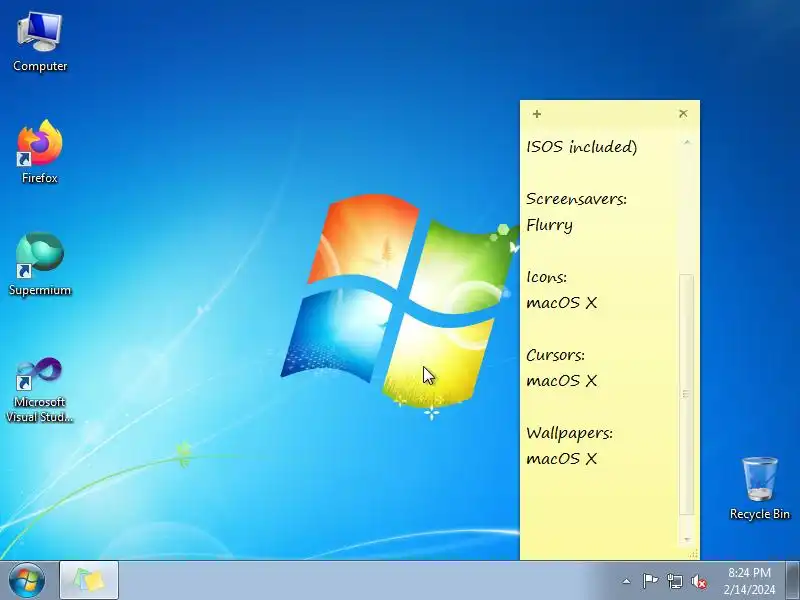Screen dimensions: 800x600
Task: Click the 'Wallpapers:' heading in note
Action: (x=569, y=434)
